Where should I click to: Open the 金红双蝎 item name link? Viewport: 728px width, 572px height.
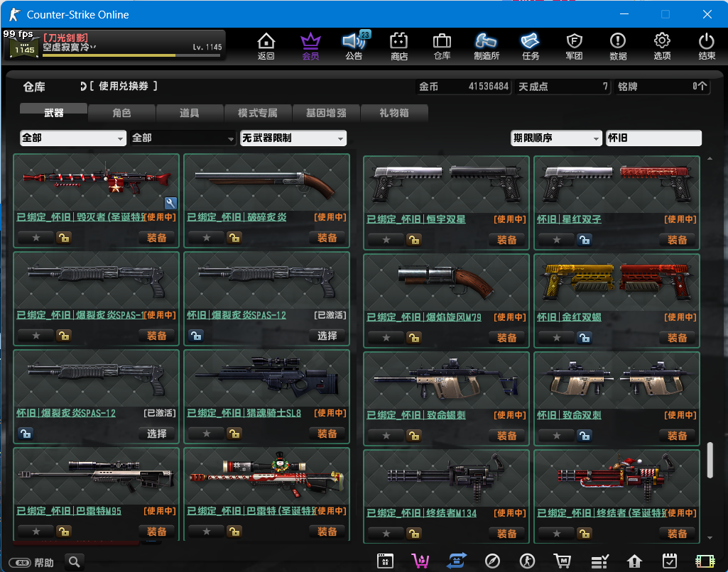coord(569,317)
